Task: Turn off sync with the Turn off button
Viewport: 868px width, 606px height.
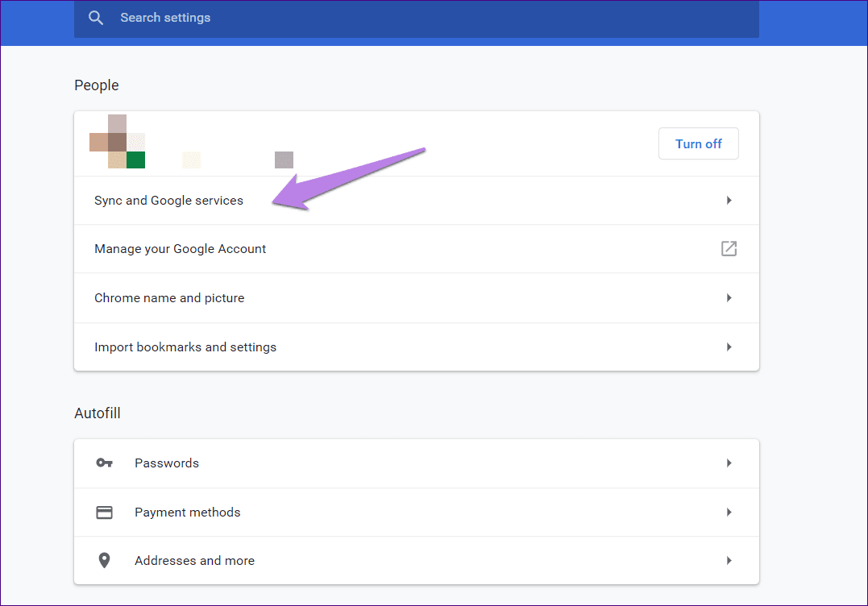Action: [x=698, y=144]
